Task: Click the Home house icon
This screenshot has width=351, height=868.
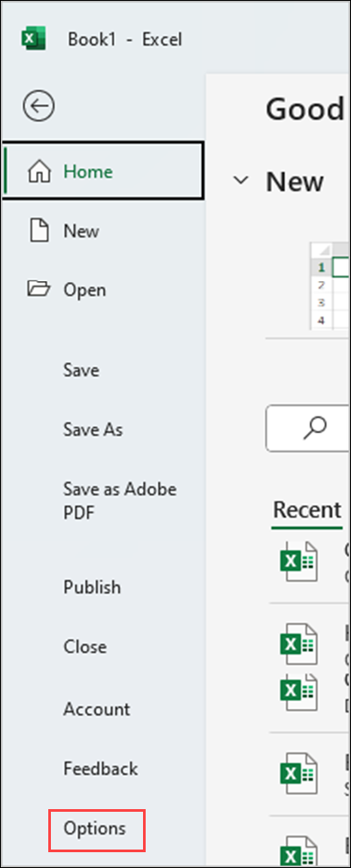Action: pos(39,171)
